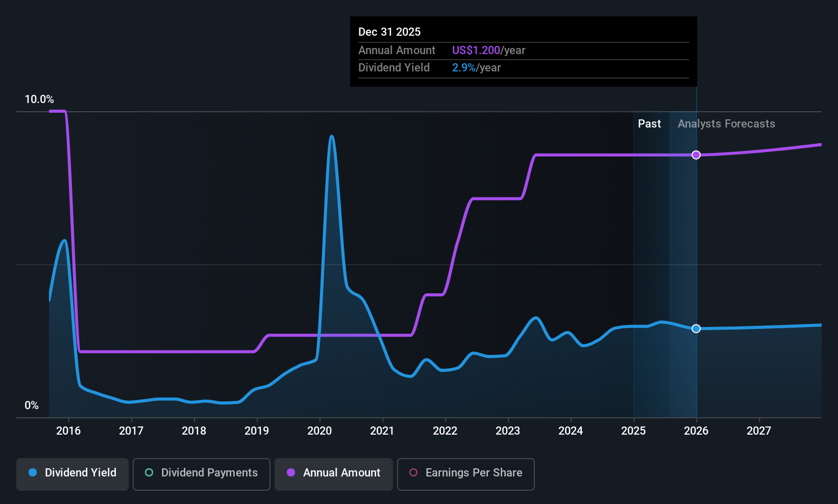The image size is (838, 504).
Task: Toggle the Dividend Yield series visibility
Action: pyautogui.click(x=72, y=473)
